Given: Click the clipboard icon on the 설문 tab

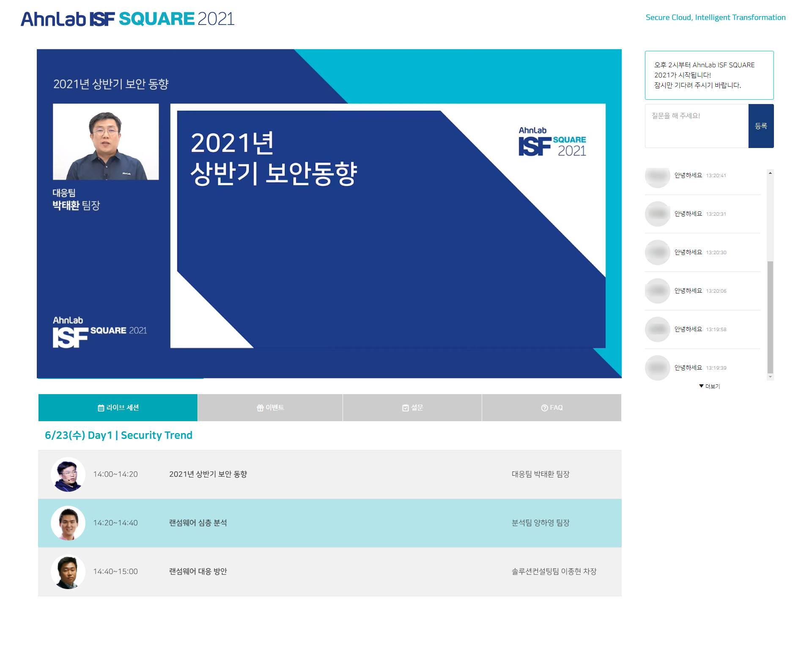Looking at the screenshot, I should click(x=406, y=408).
